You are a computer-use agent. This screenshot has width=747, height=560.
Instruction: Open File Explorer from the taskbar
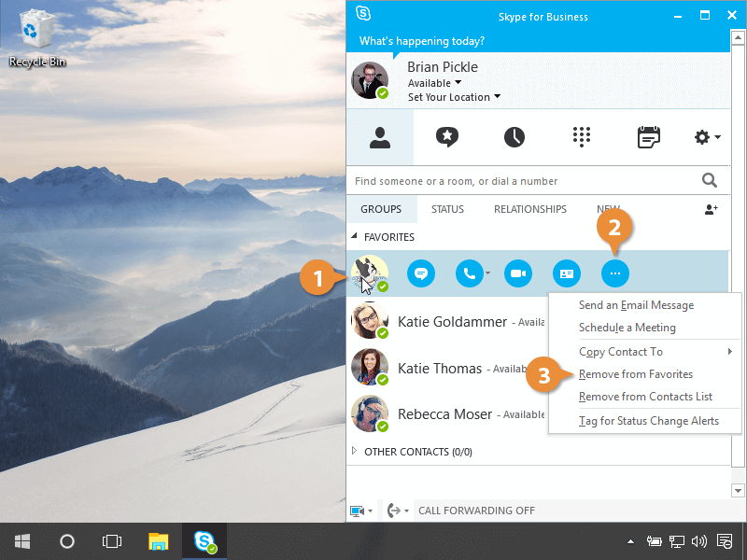pos(159,541)
